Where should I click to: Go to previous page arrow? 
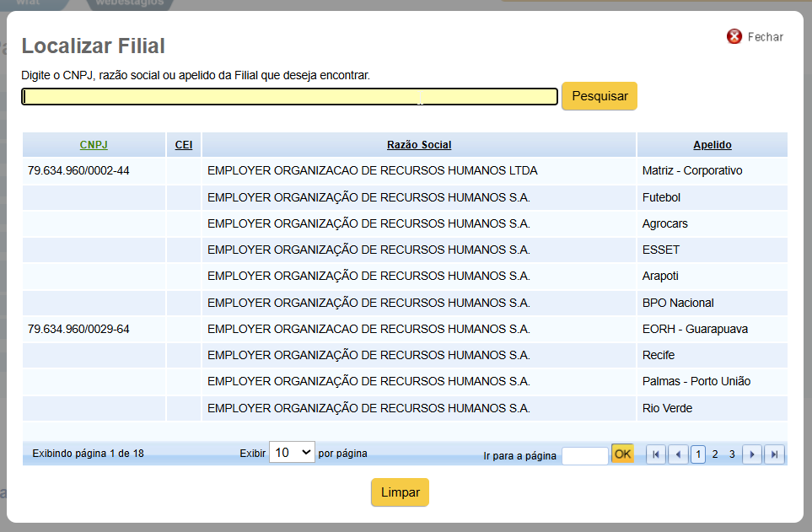pos(678,454)
